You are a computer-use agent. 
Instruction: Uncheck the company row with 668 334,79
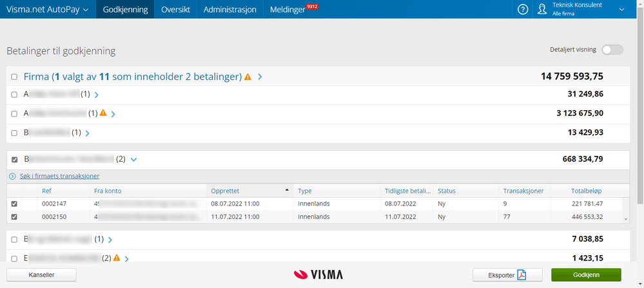point(14,160)
